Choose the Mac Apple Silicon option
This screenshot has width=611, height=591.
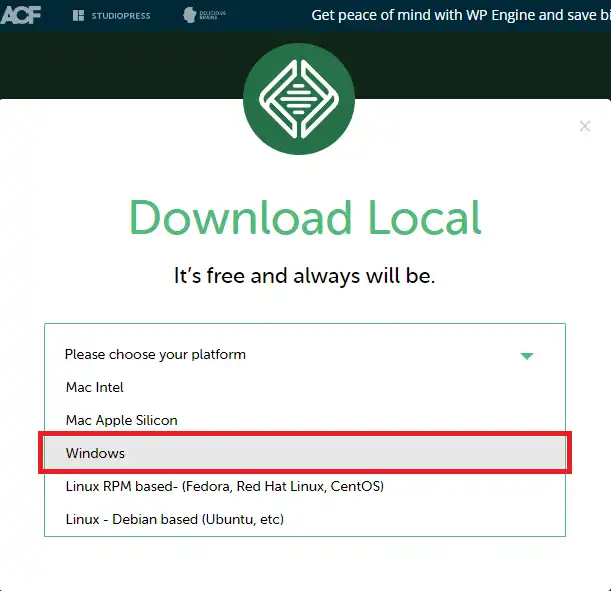[121, 420]
